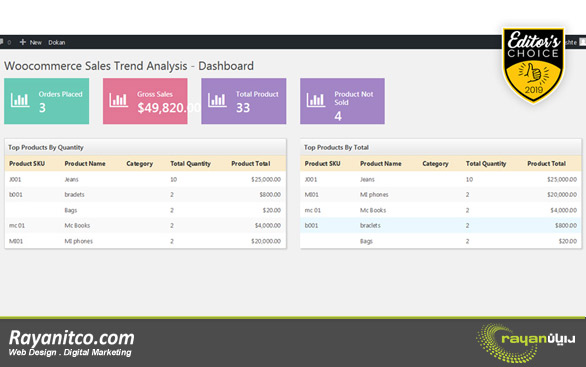Image resolution: width=586 pixels, height=367 pixels.
Task: Click SKU b001 in Top Products By Quantity
Action: point(16,195)
